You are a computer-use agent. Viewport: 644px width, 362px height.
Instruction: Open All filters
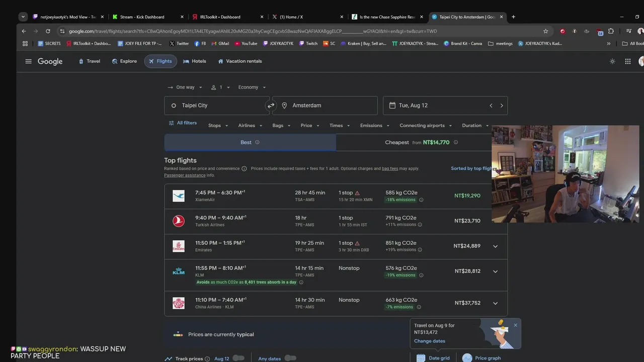[183, 123]
